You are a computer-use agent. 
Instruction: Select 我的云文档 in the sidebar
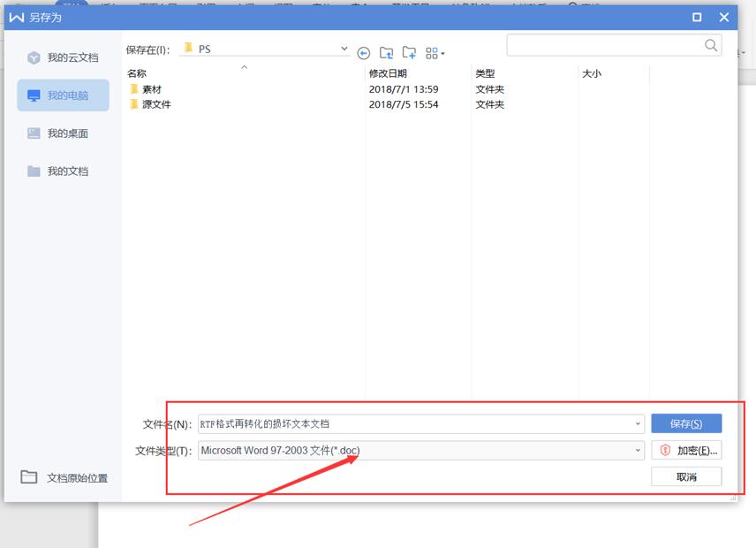pos(62,57)
